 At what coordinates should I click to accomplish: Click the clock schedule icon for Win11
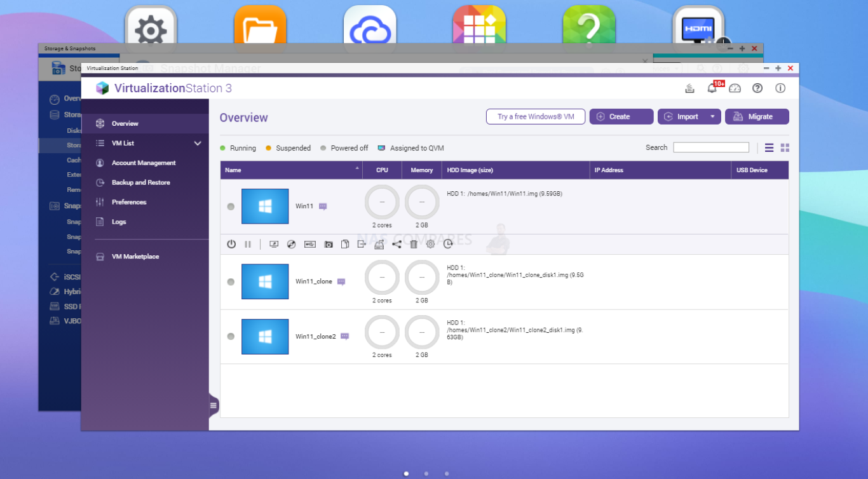448,244
